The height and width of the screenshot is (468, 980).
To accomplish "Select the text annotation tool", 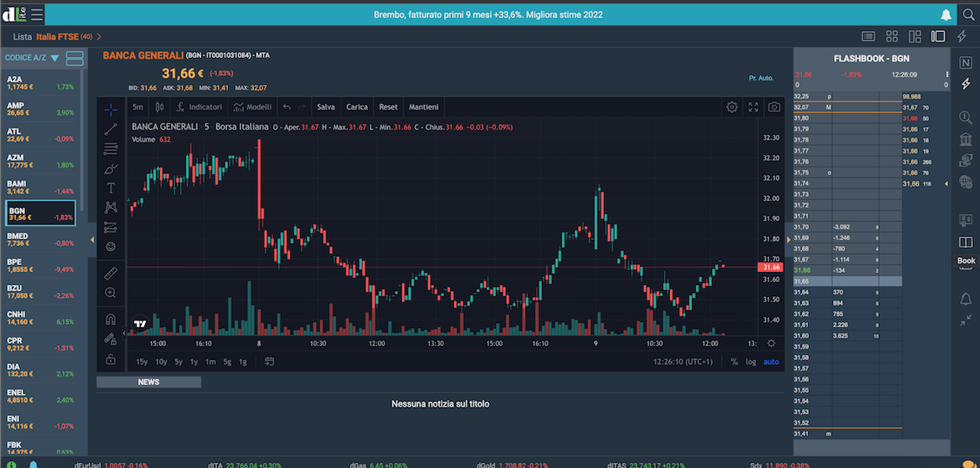I will click(x=111, y=187).
